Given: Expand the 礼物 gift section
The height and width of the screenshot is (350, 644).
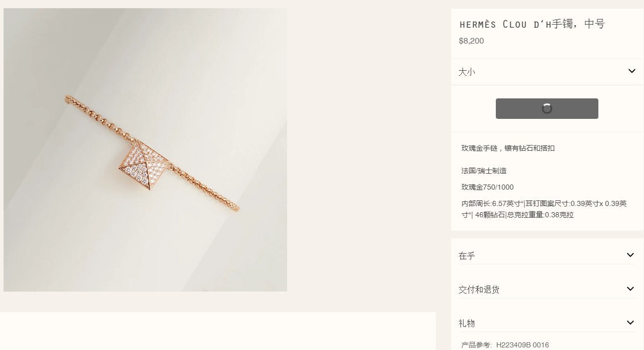Looking at the screenshot, I should (x=547, y=323).
